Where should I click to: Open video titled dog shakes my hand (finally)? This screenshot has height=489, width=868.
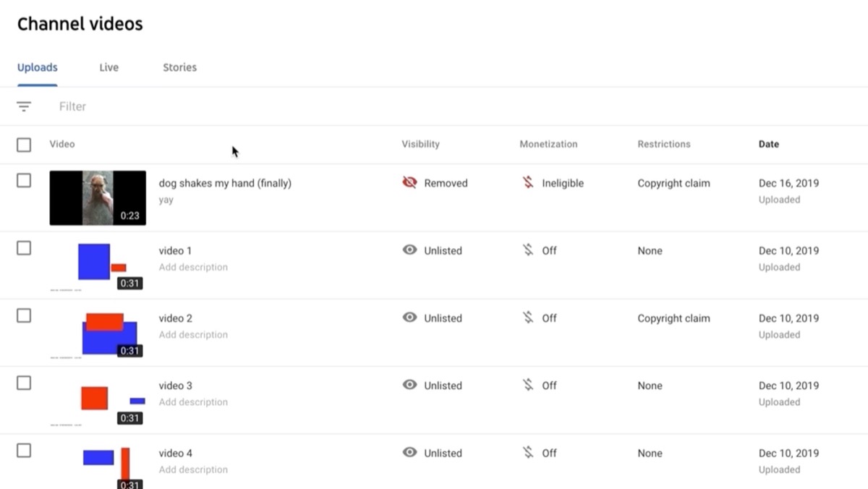coord(226,183)
